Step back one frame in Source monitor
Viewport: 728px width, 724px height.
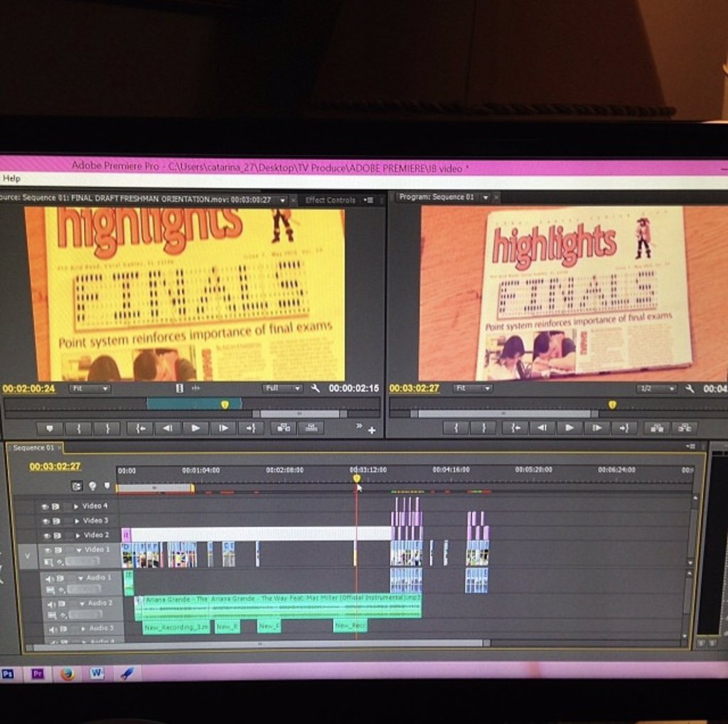(168, 428)
